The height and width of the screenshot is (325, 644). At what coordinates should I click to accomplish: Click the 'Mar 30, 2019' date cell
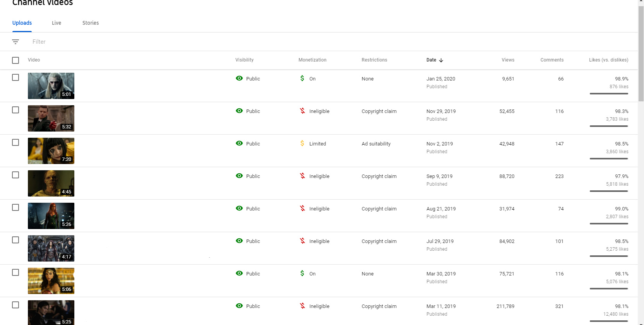click(x=441, y=274)
